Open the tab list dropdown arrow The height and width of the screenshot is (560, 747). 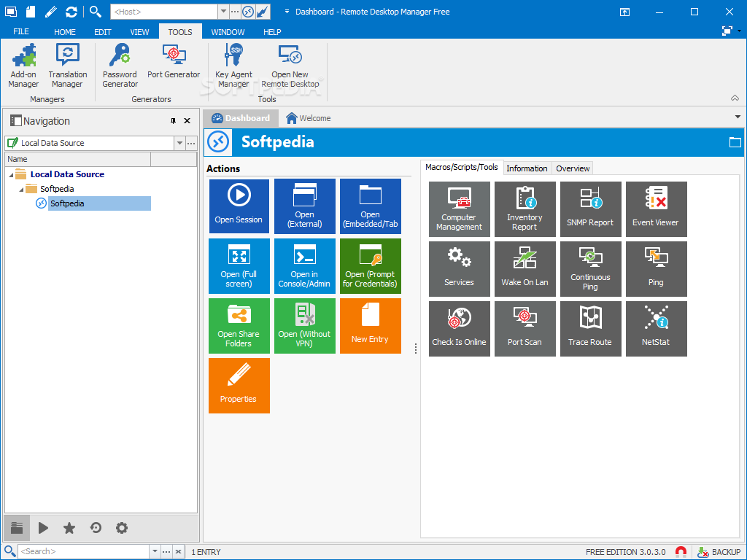click(738, 117)
